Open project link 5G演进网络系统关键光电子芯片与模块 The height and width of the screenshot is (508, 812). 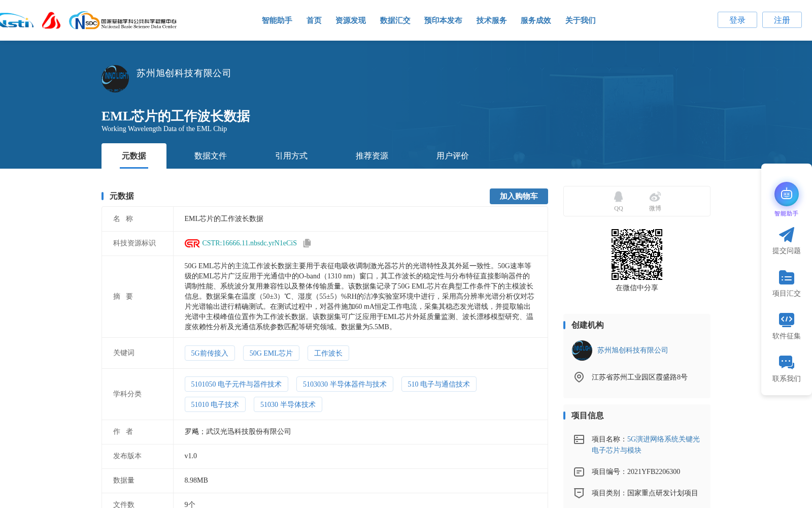pos(646,444)
